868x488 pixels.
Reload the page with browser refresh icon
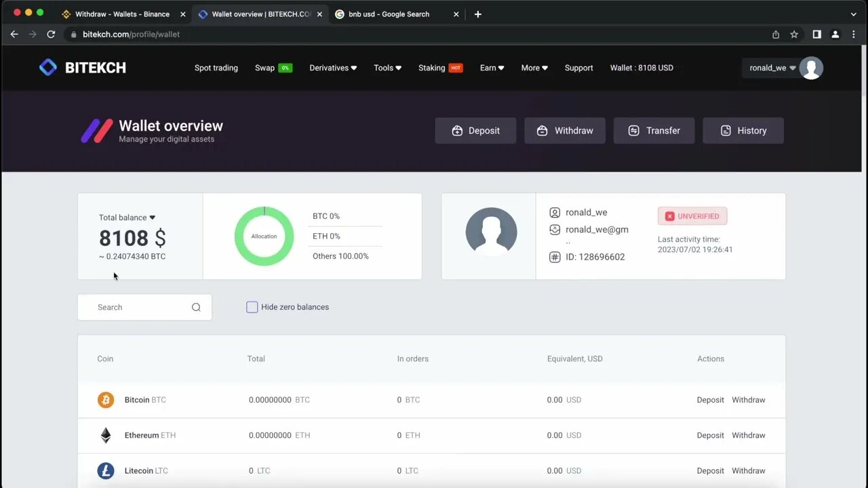click(x=51, y=34)
